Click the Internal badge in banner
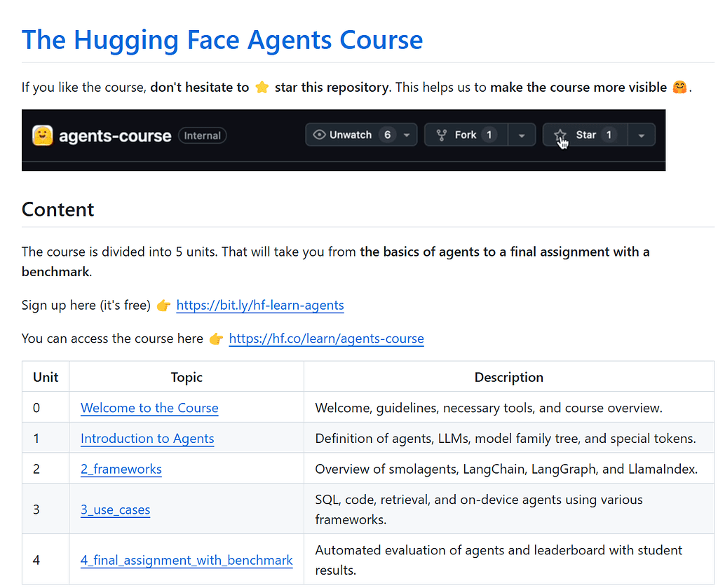 point(203,135)
